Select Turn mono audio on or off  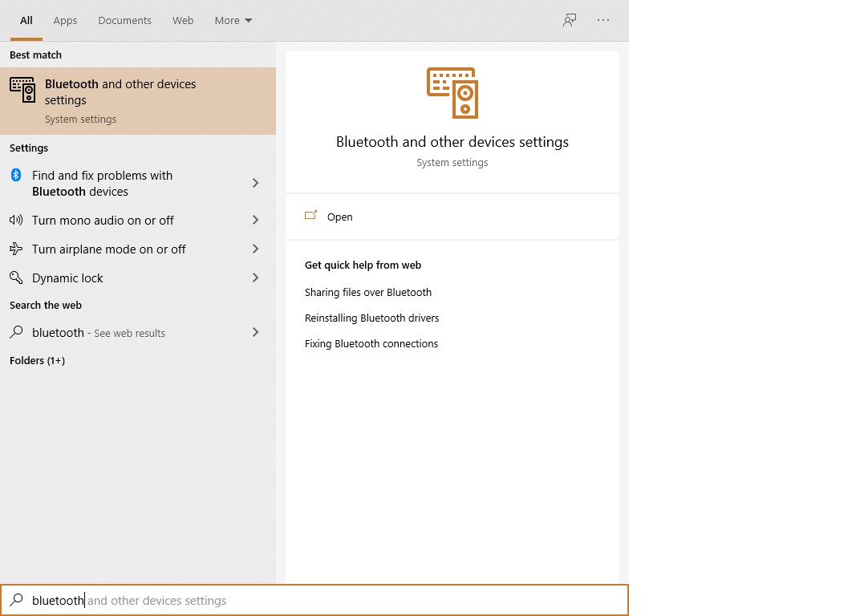[x=138, y=220]
